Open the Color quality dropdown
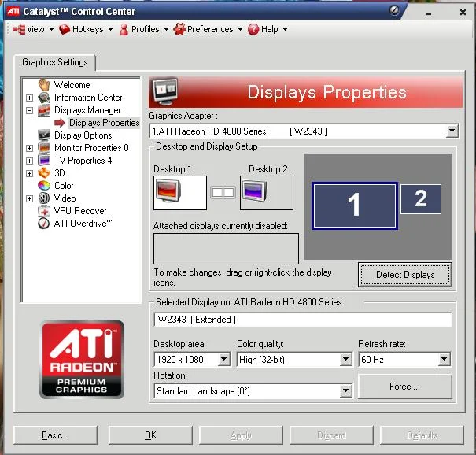 click(345, 360)
